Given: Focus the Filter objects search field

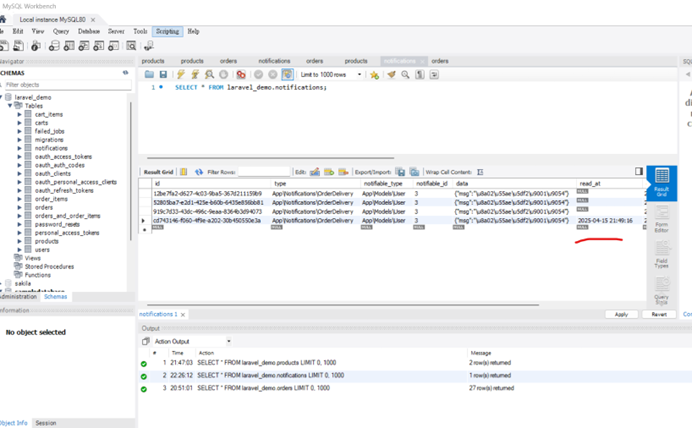Looking at the screenshot, I should [67, 85].
